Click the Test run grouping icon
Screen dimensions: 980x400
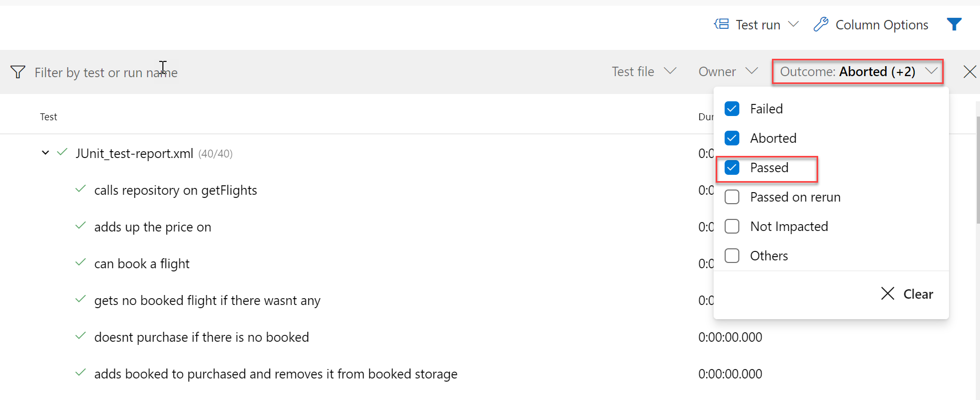click(721, 24)
